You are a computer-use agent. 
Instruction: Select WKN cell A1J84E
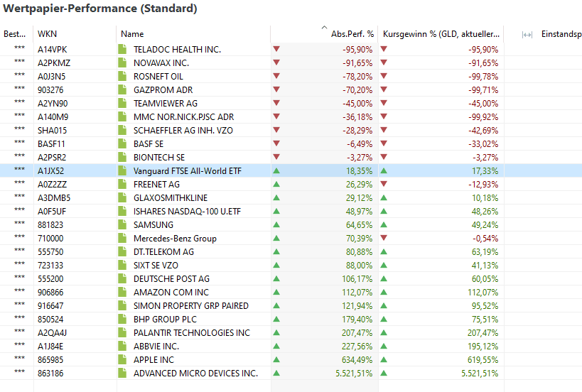tap(50, 347)
